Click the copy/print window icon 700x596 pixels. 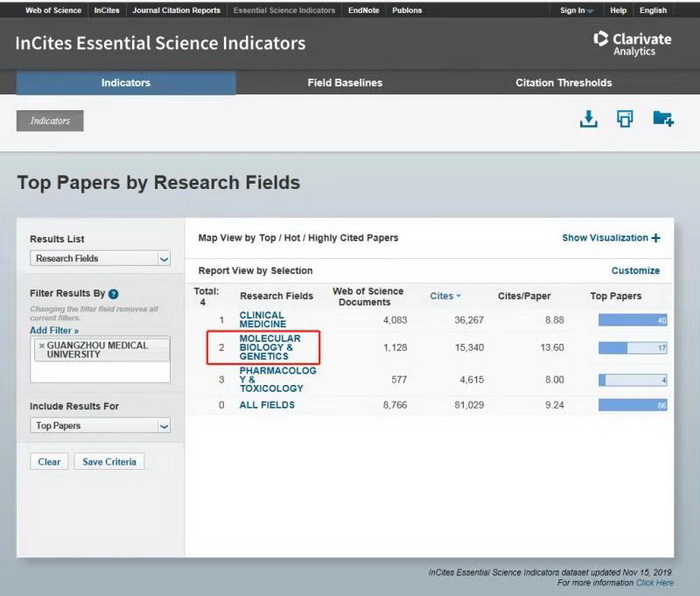(625, 119)
